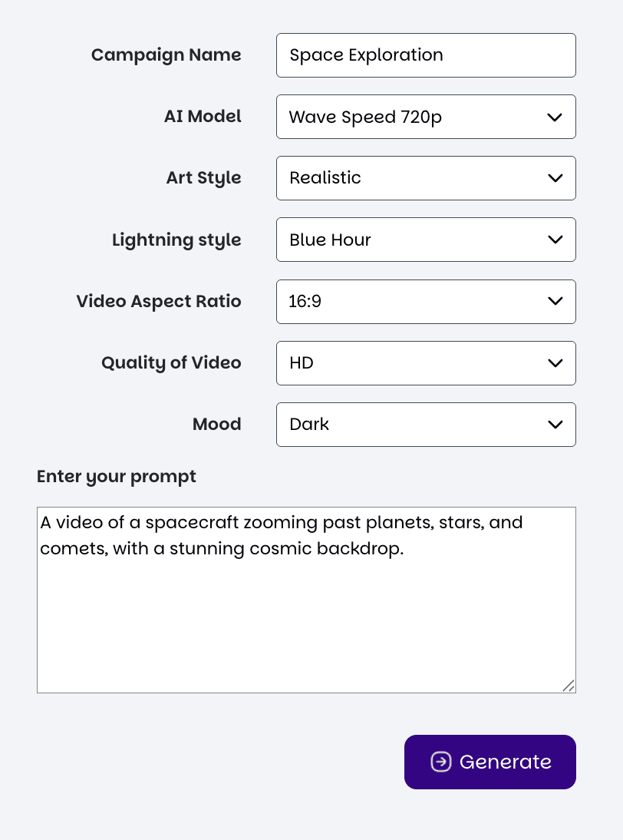Click the chevron arrow in the HD field
The height and width of the screenshot is (840, 623).
coord(555,363)
